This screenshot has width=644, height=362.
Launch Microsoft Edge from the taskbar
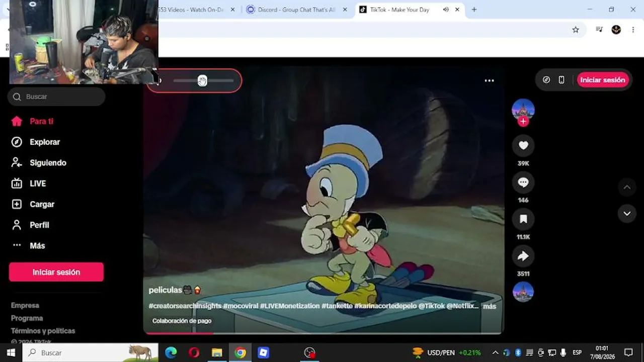coord(171,352)
